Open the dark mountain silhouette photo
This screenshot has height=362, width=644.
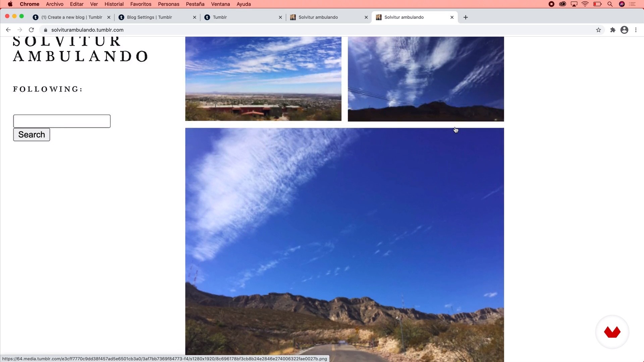[x=426, y=79]
